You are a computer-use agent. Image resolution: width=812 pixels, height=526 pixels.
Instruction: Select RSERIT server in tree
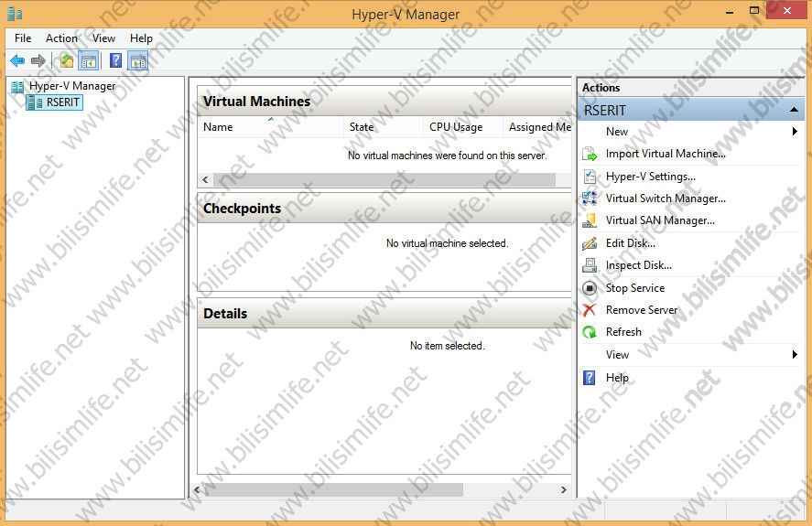[x=63, y=102]
